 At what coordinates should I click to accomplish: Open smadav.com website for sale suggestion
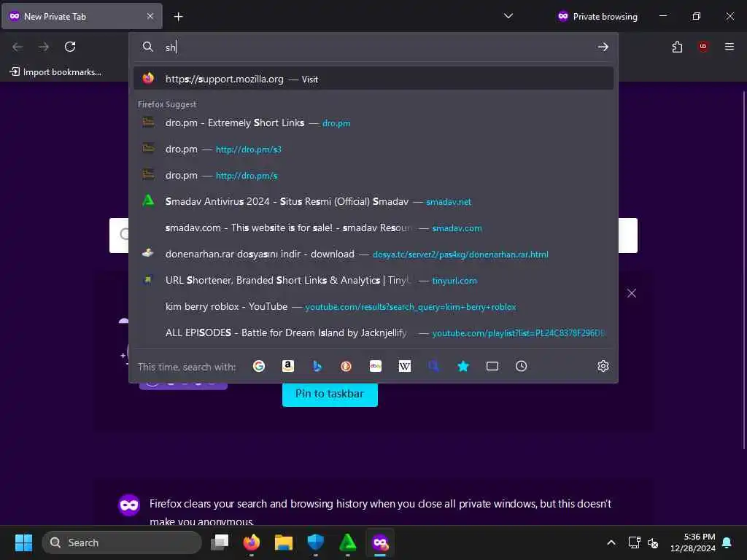373,227
